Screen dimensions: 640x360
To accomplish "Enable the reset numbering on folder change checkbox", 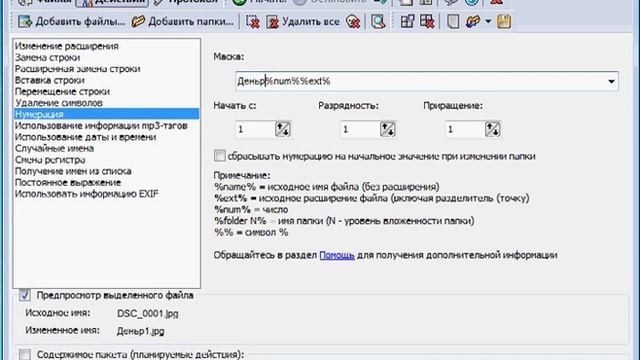I will [220, 156].
